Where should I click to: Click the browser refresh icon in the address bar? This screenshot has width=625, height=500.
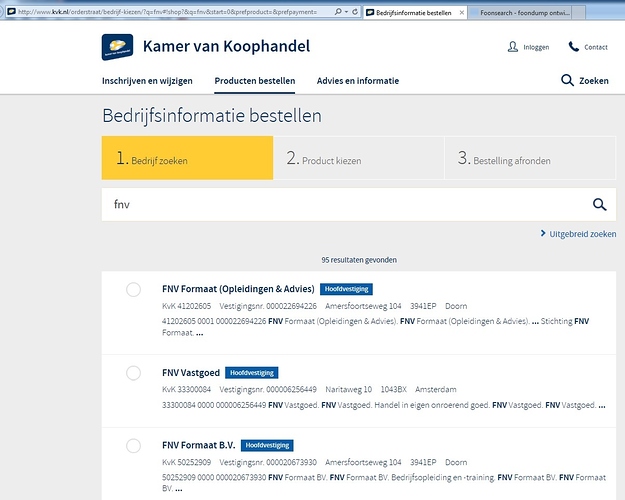[x=355, y=12]
